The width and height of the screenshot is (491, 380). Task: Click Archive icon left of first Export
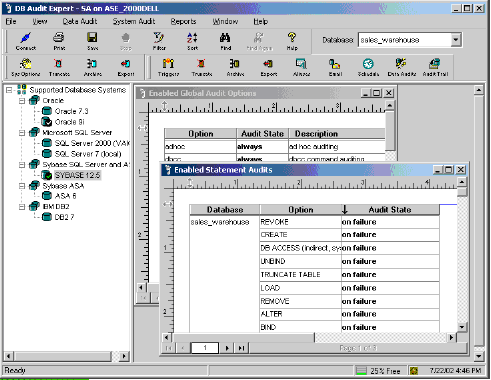point(92,67)
